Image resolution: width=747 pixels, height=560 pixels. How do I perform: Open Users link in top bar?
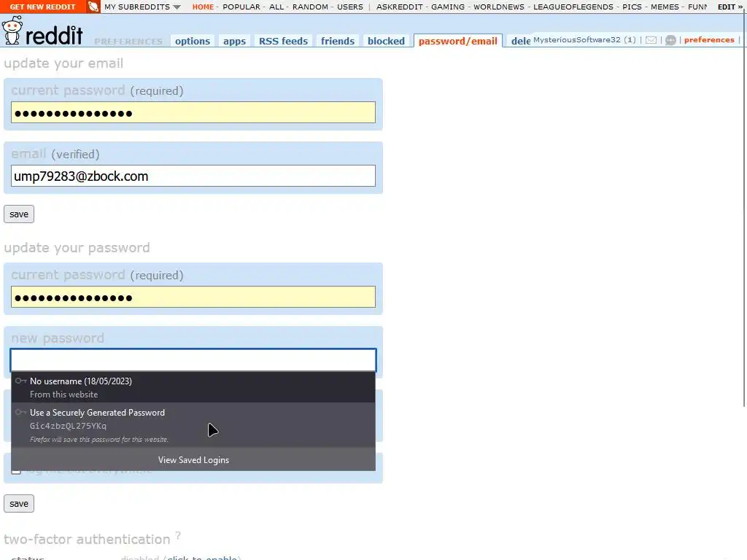point(350,7)
